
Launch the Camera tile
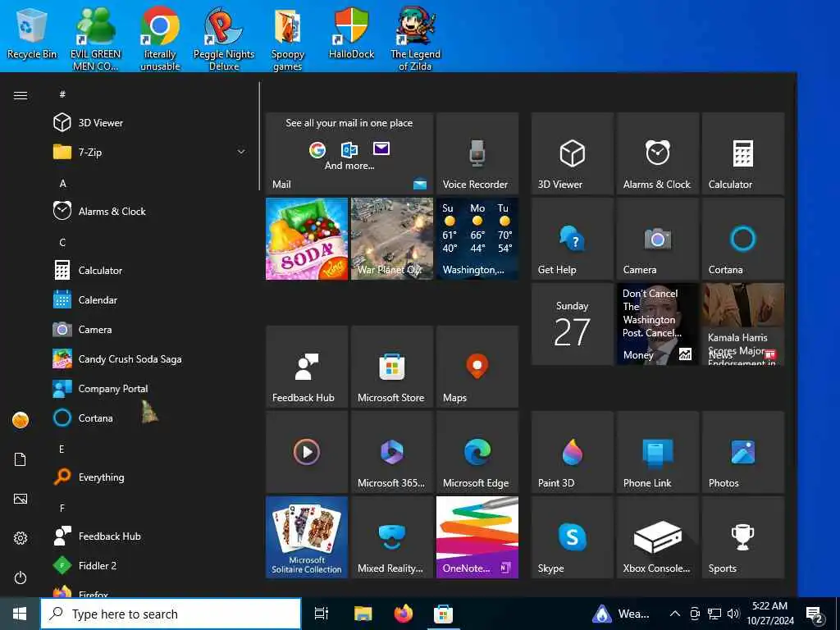(657, 239)
